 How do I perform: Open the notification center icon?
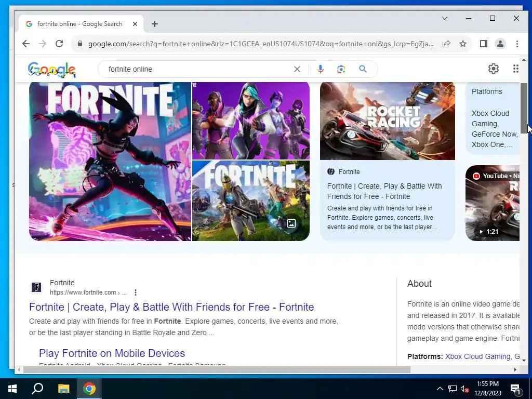click(x=515, y=389)
